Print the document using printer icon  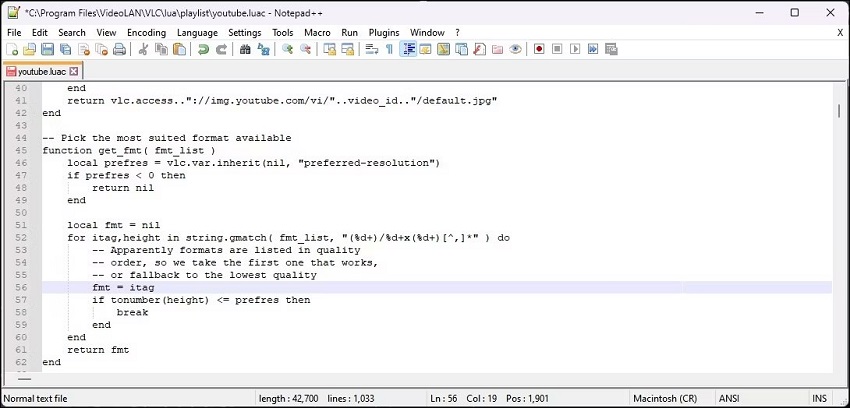119,49
